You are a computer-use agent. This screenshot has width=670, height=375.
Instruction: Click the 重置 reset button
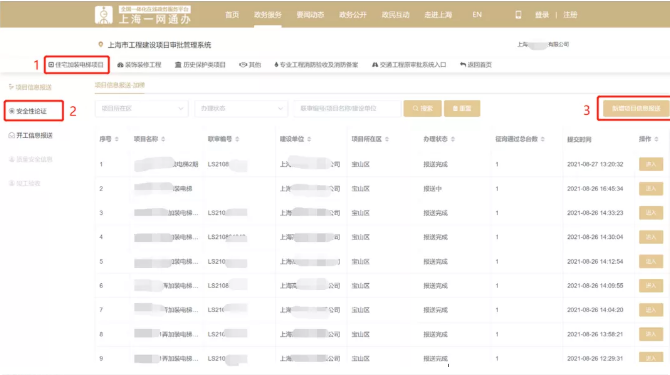pos(462,108)
